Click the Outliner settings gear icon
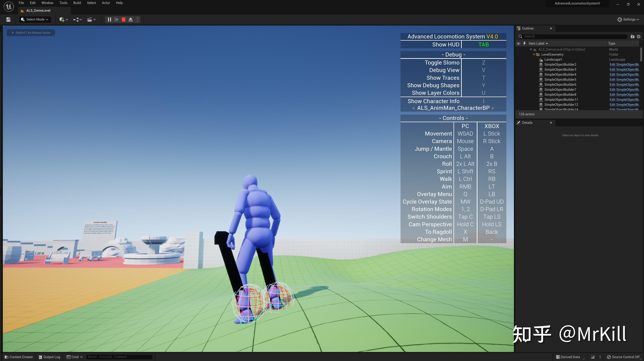This screenshot has width=644, height=361. [639, 36]
